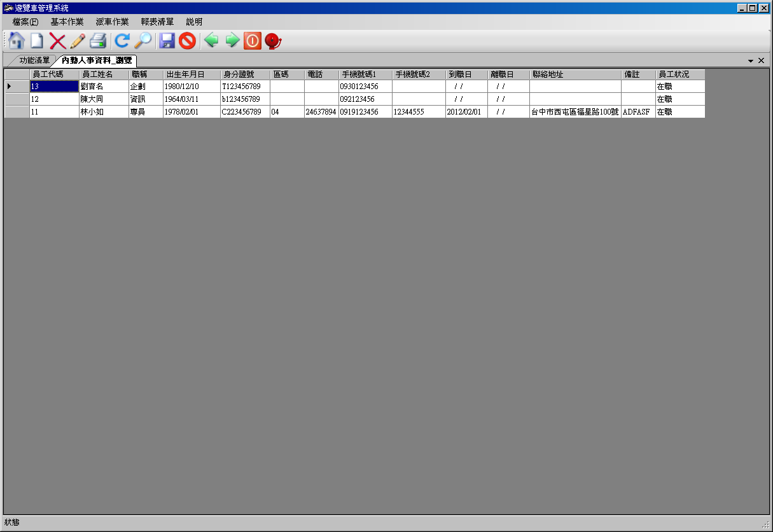The height and width of the screenshot is (532, 773).
Task: Click remark cell ADFASF
Action: [x=638, y=111]
